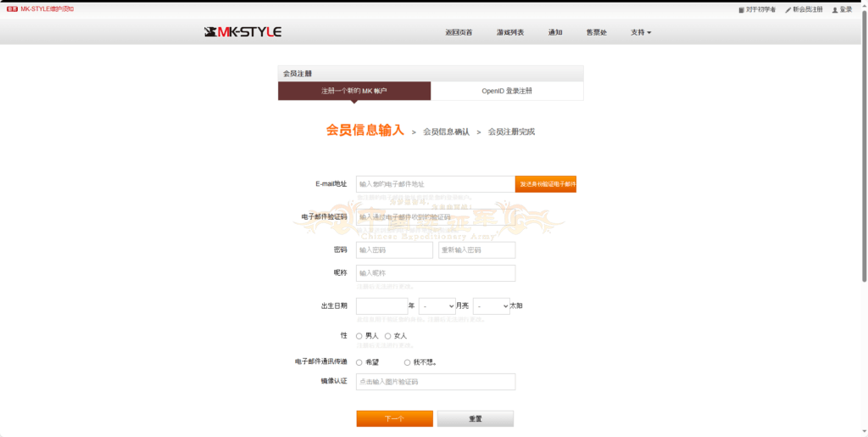Open the birth day dropdown
The image size is (868, 437).
tap(491, 305)
